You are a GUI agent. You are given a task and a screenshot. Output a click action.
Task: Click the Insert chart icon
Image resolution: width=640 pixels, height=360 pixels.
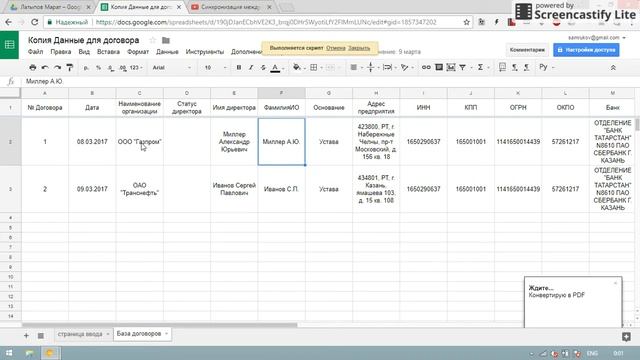click(451, 67)
